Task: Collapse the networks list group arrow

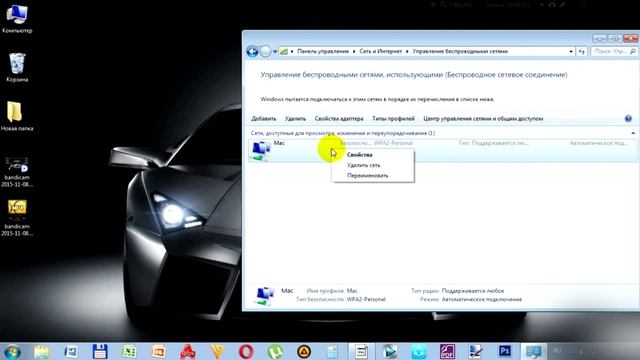Action: tap(633, 133)
